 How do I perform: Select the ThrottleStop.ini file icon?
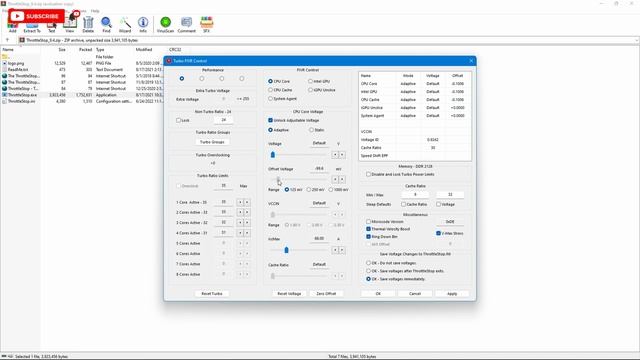pos(4,101)
